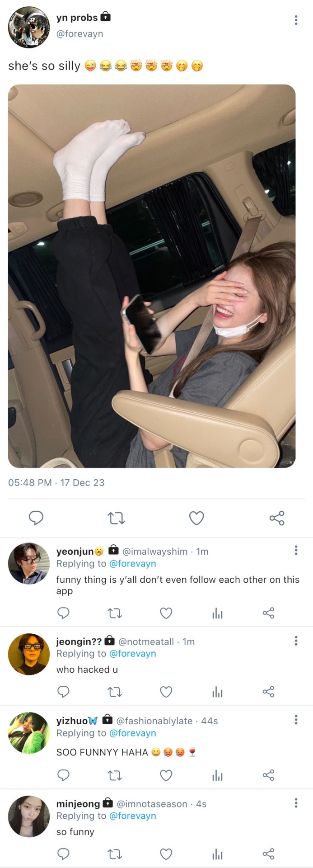The width and height of the screenshot is (313, 868).
Task: Share minjeong's reply
Action: point(268,854)
